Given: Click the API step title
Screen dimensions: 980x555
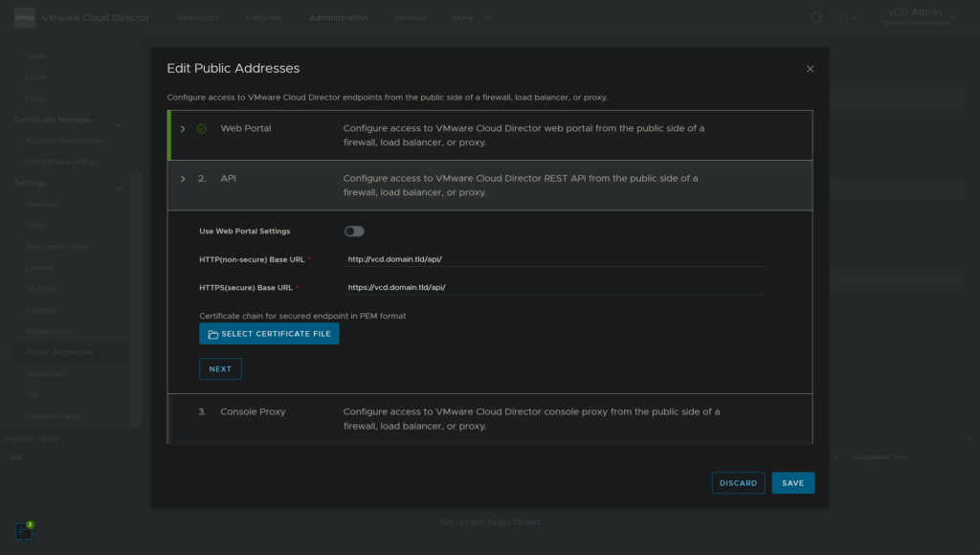Looking at the screenshot, I should coord(228,178).
